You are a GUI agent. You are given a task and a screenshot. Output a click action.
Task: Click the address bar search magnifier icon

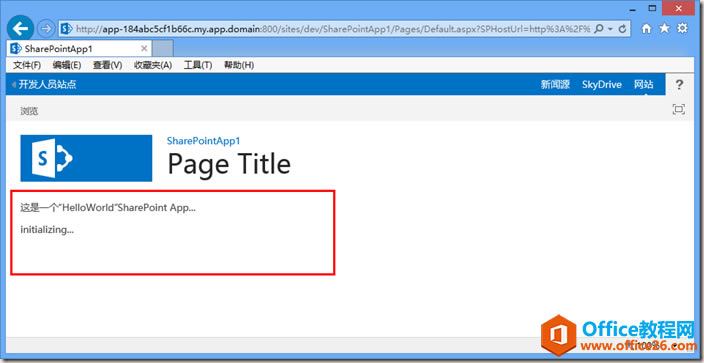[598, 29]
